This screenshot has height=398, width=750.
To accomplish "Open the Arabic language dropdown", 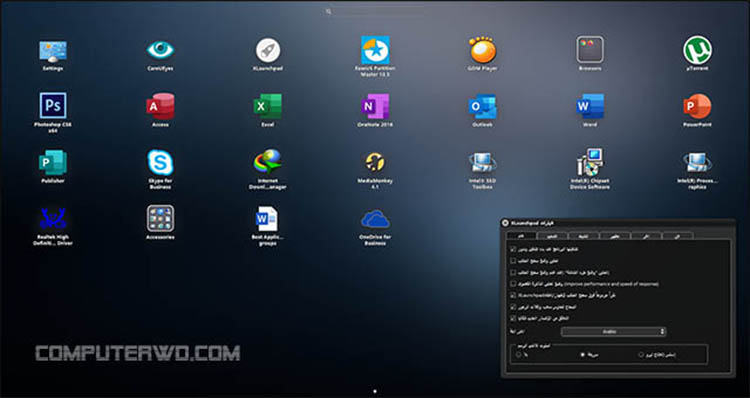I will (x=613, y=332).
